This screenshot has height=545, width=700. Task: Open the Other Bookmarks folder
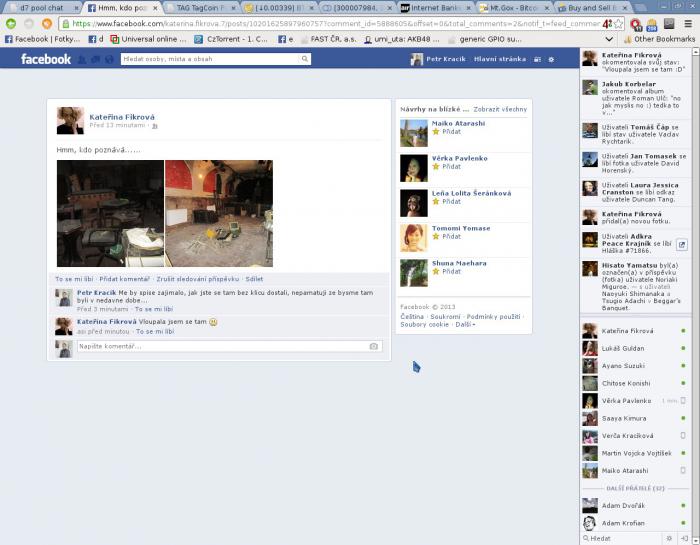(659, 39)
